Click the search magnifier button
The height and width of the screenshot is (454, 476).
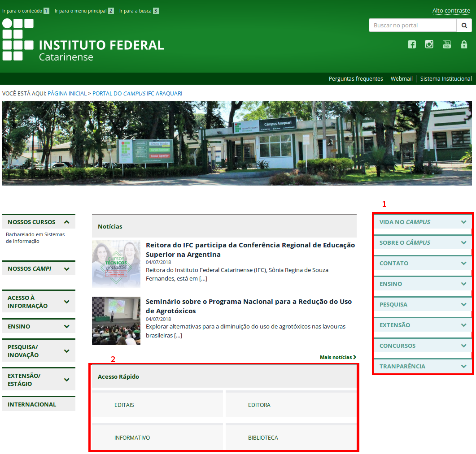464,26
